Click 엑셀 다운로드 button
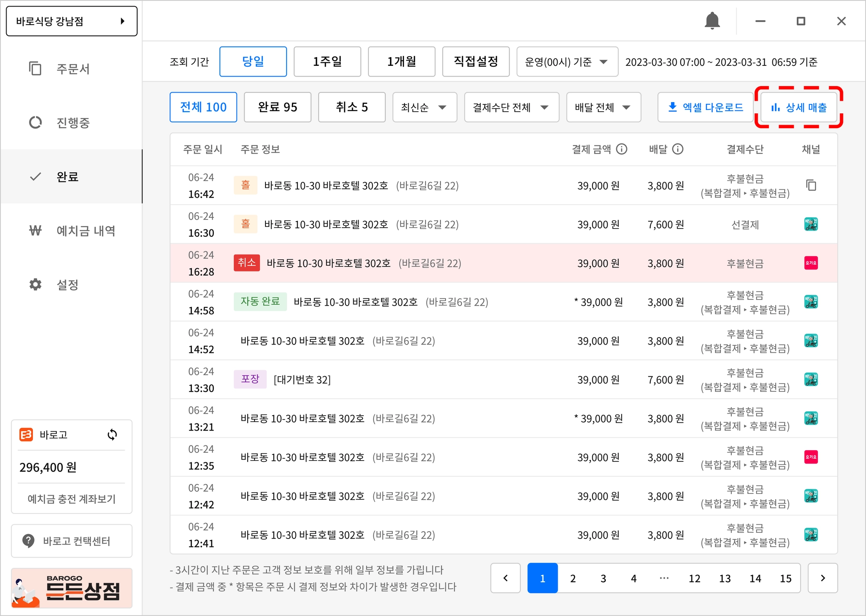866x616 pixels. [705, 107]
